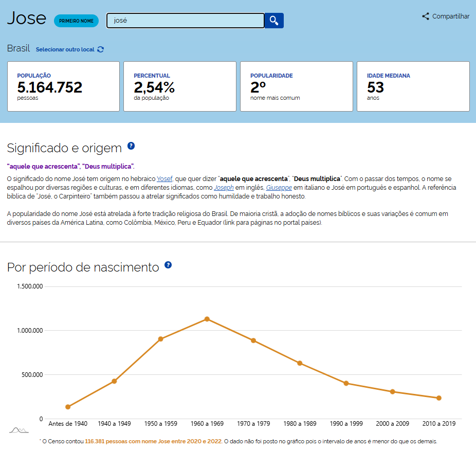Click the Antes de 1940 data point
The height and width of the screenshot is (451, 476).
pos(68,407)
